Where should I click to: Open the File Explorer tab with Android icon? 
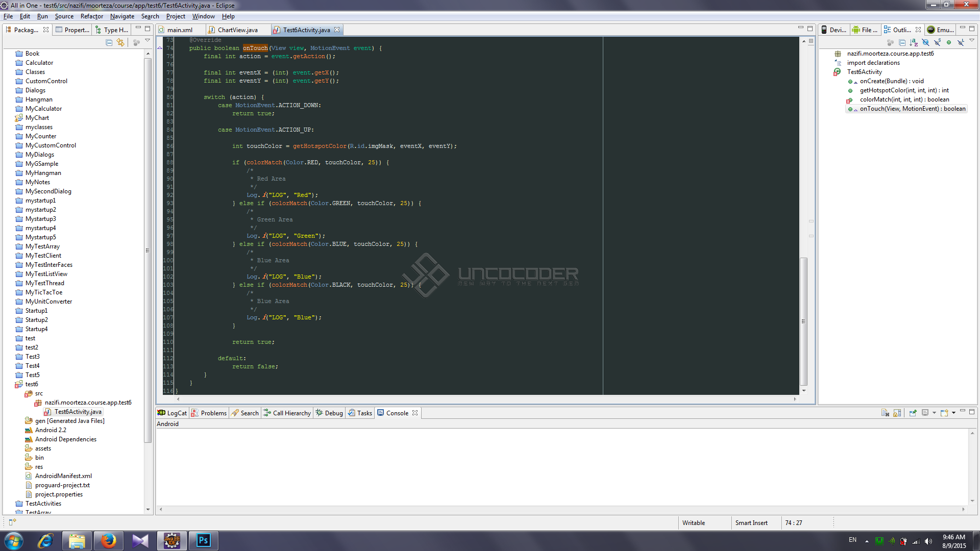865,30
